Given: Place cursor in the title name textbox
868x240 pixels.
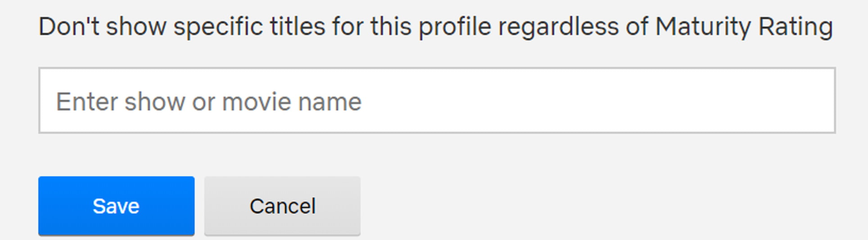Looking at the screenshot, I should (437, 101).
